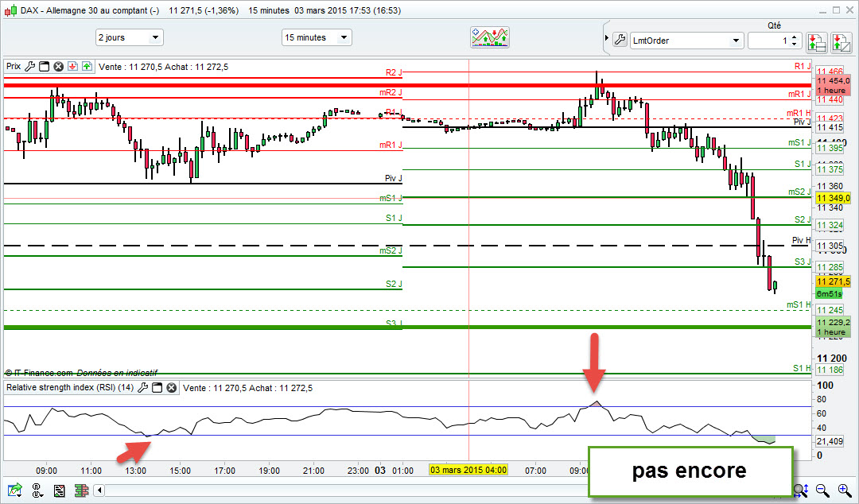Remove the RSI indicator panel
The image size is (859, 504).
click(x=172, y=387)
